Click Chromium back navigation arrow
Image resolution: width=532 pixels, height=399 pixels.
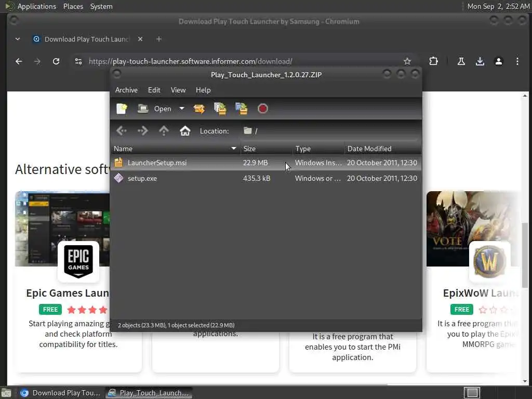click(x=19, y=61)
